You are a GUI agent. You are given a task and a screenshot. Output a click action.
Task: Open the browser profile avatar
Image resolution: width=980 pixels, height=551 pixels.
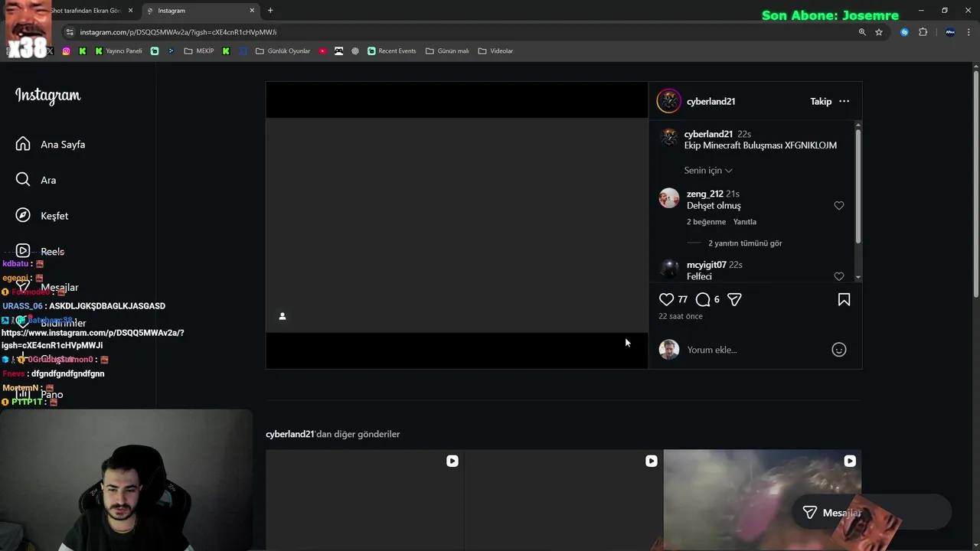click(950, 32)
